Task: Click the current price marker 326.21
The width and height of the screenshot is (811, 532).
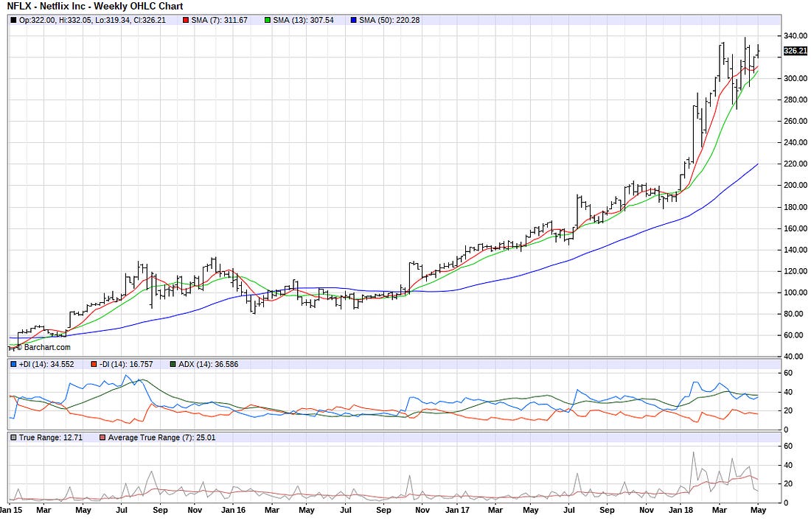Action: pos(795,51)
